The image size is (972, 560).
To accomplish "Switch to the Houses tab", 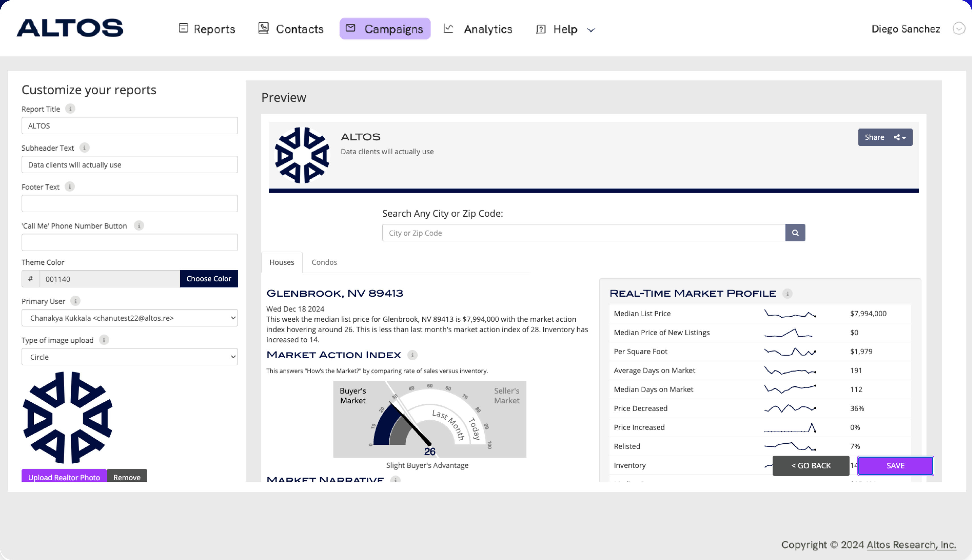I will [x=282, y=262].
